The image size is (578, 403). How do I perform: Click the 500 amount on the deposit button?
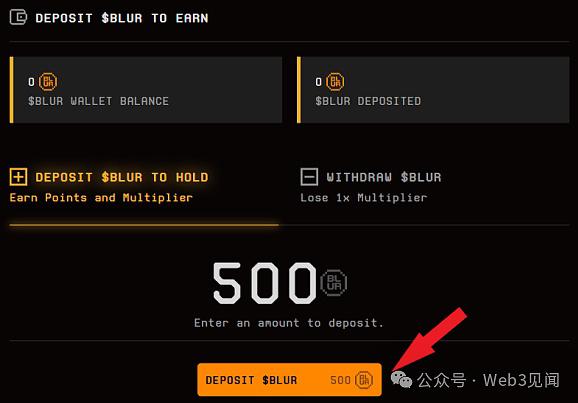340,380
